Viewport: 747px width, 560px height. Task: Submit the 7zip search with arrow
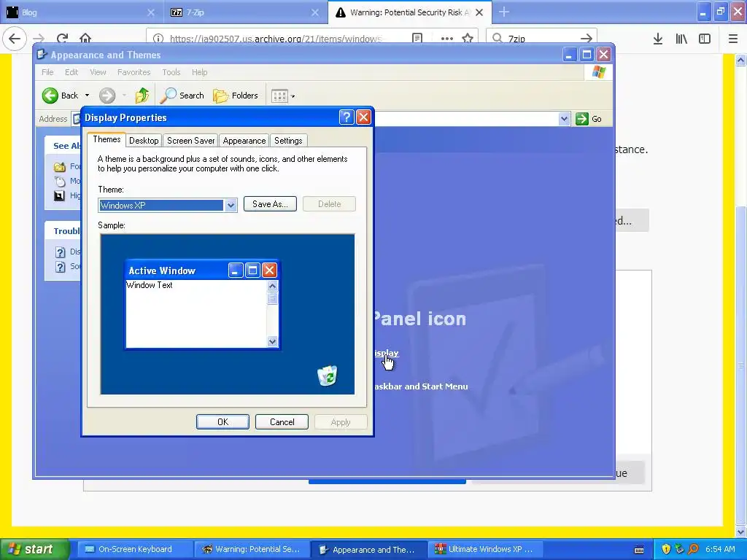click(587, 38)
